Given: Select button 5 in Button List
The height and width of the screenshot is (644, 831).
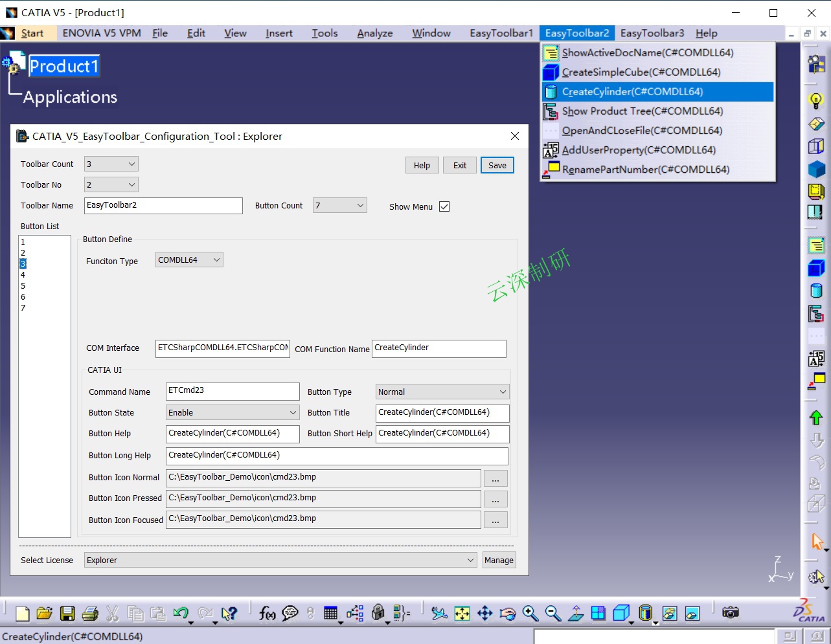Looking at the screenshot, I should click(23, 285).
